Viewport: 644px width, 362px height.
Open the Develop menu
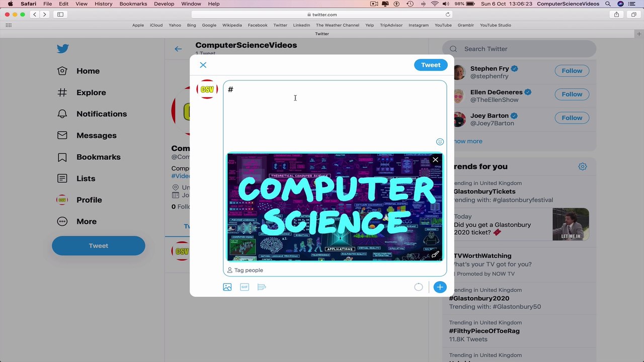(x=164, y=4)
